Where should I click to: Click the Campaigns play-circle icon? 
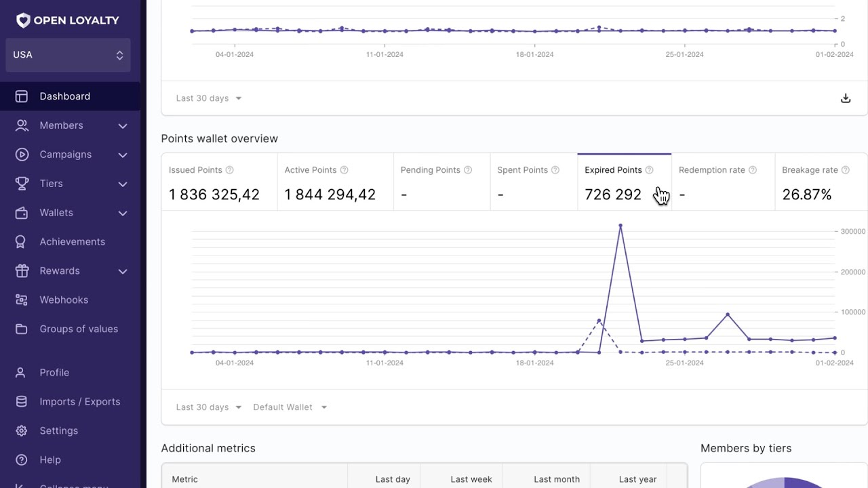tap(22, 155)
